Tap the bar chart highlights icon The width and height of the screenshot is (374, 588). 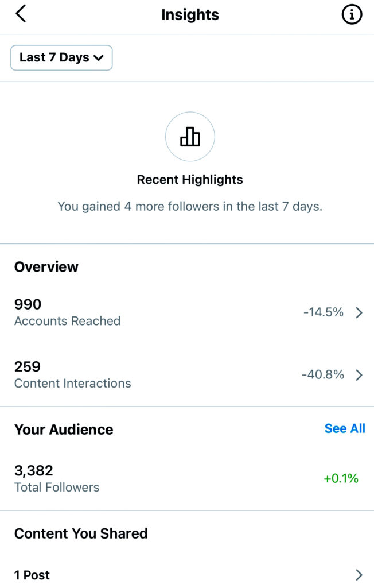point(190,137)
